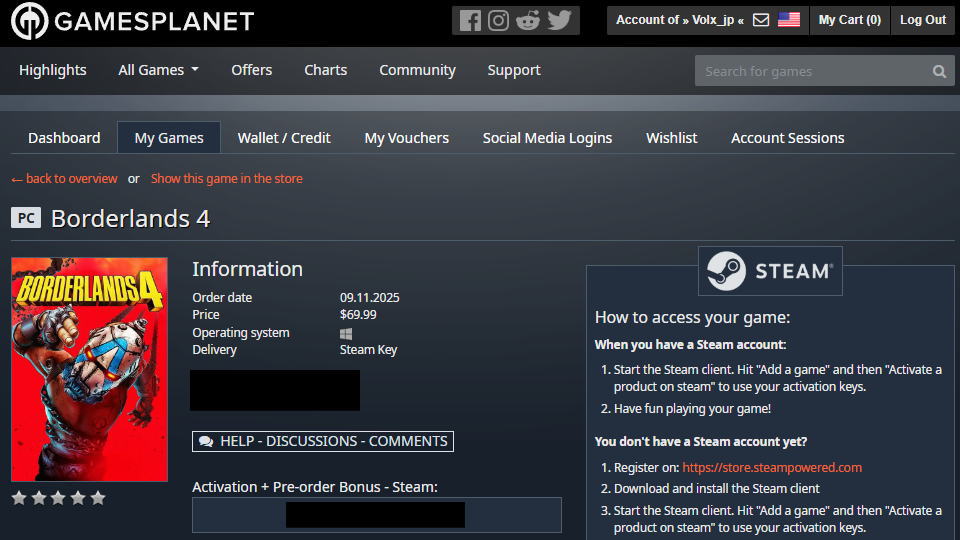Viewport: 960px width, 540px height.
Task: Switch to the Dashboard tab
Action: coord(64,138)
